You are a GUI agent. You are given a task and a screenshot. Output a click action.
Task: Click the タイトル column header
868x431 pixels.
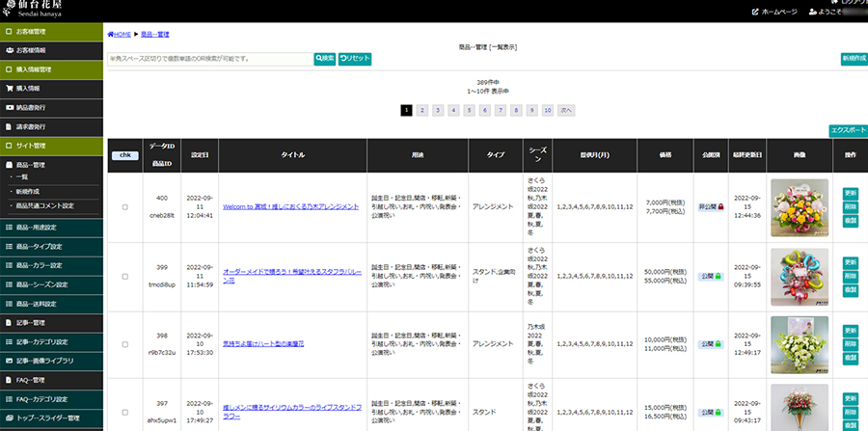pos(292,155)
